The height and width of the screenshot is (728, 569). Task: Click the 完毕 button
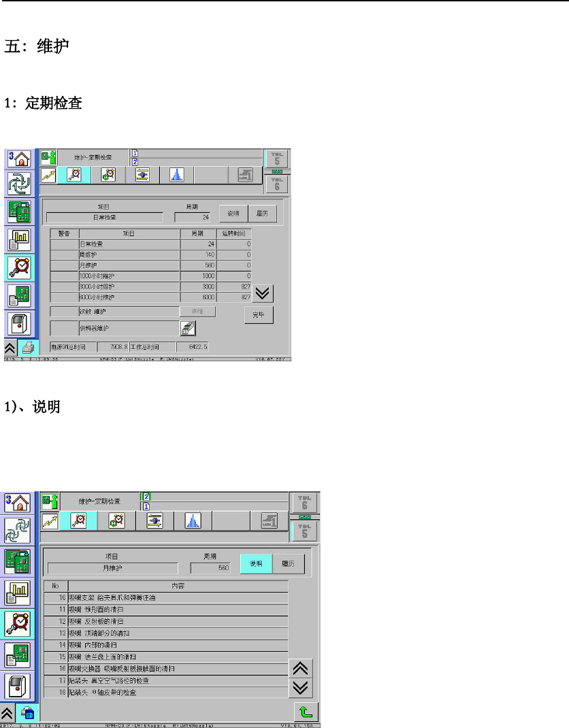click(x=259, y=315)
